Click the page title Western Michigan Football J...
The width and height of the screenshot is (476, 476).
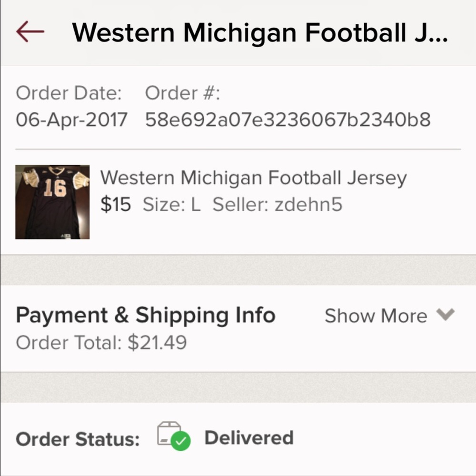pos(262,32)
